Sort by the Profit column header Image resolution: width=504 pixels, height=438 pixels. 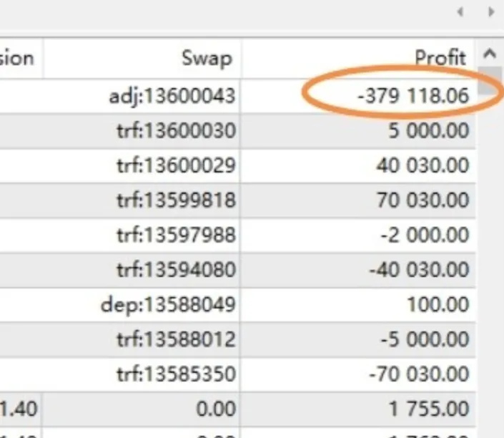click(x=440, y=58)
